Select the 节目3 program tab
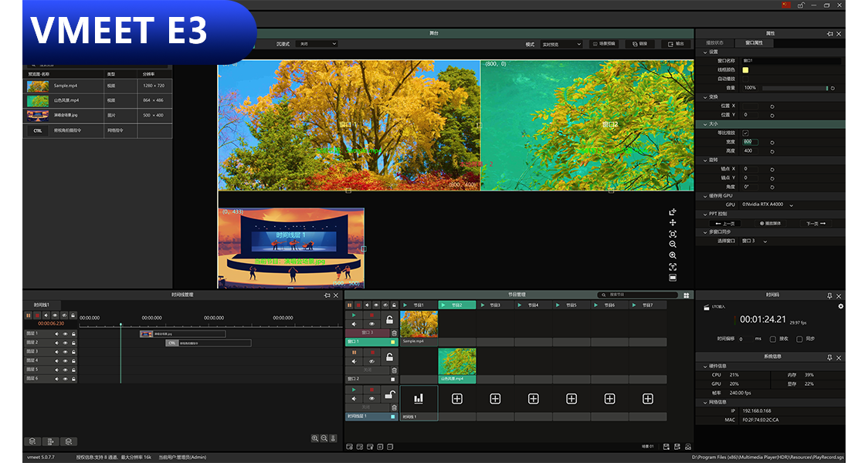Image resolution: width=868 pixels, height=463 pixels. point(494,306)
